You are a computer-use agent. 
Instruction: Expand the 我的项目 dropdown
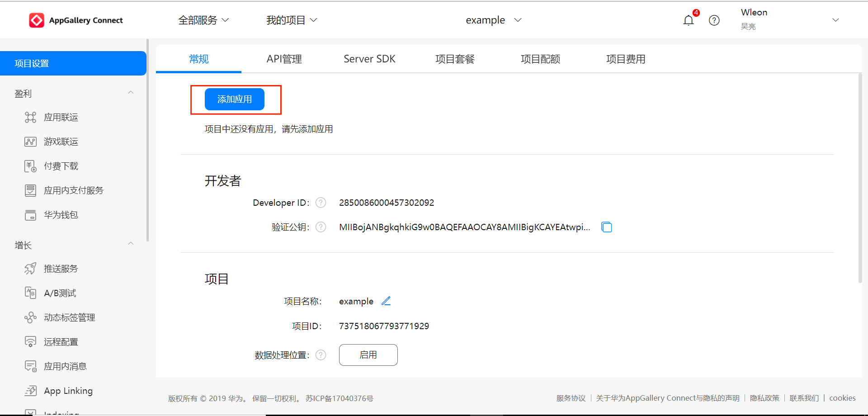tap(292, 20)
